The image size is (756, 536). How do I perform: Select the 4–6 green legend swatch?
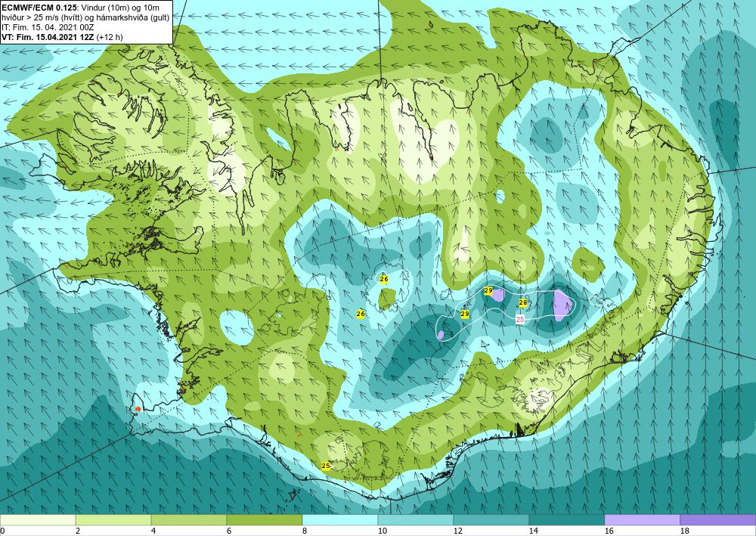188,520
